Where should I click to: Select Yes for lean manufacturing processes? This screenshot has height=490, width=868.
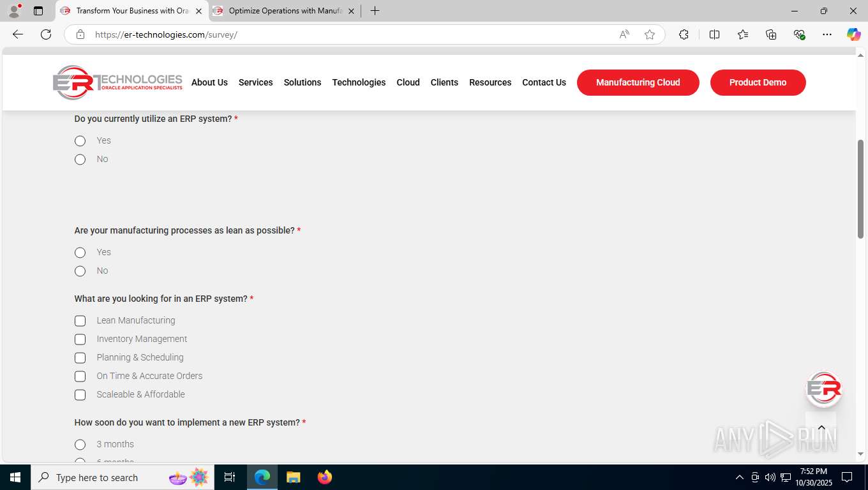(x=80, y=253)
